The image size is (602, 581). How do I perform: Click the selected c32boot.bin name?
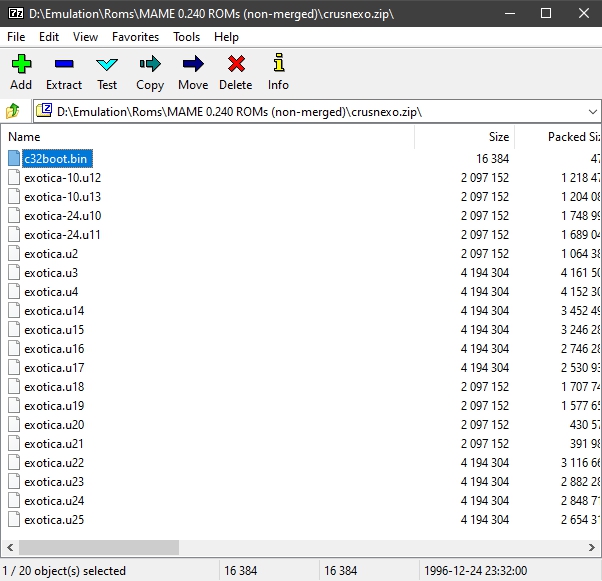[x=57, y=159]
